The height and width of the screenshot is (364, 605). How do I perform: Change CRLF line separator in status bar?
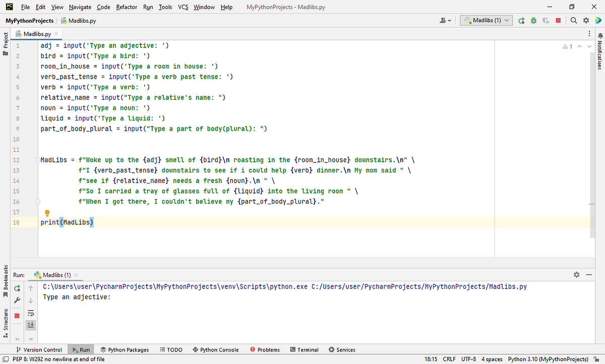point(449,359)
